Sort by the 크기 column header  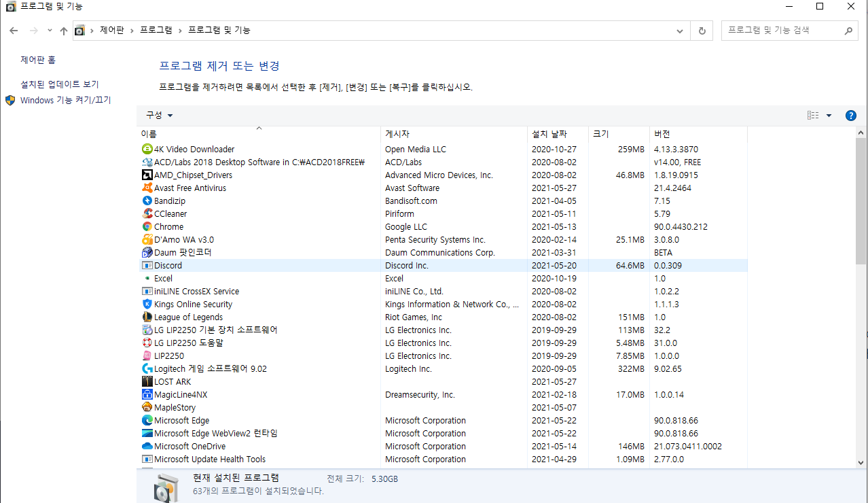pyautogui.click(x=619, y=134)
